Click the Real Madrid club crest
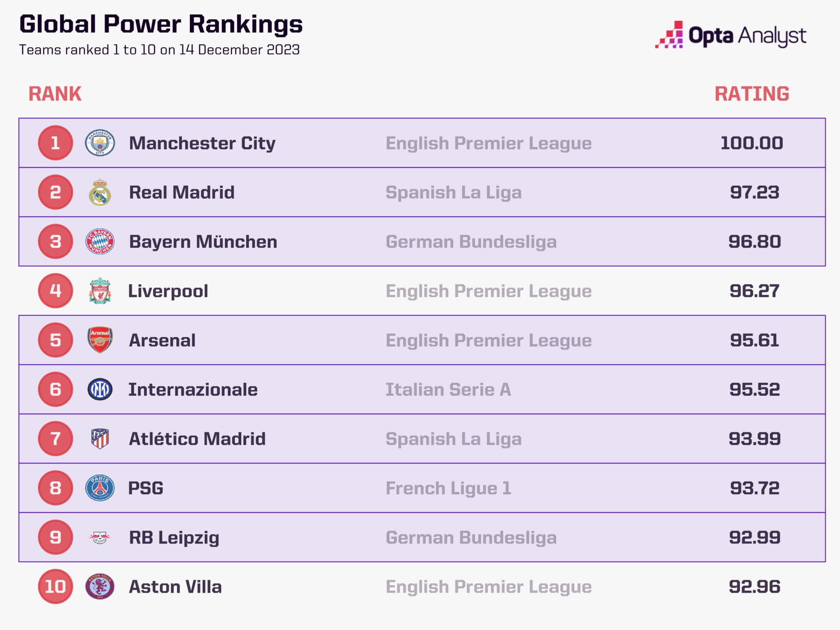840x630 pixels. [x=100, y=192]
